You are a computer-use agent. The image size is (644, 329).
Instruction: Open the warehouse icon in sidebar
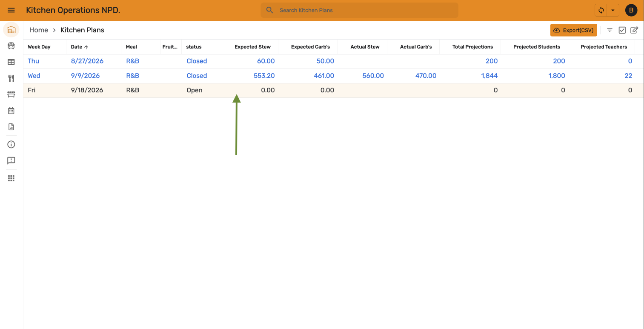click(11, 30)
